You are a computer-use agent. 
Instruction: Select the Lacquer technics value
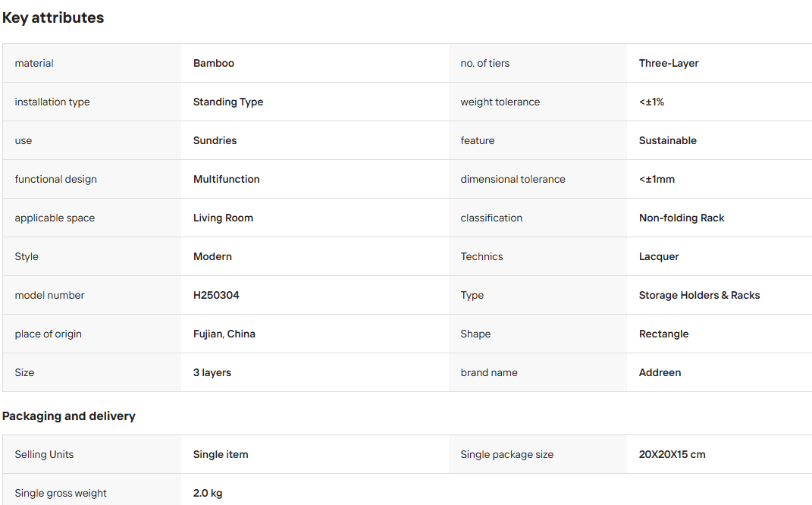pyautogui.click(x=659, y=257)
